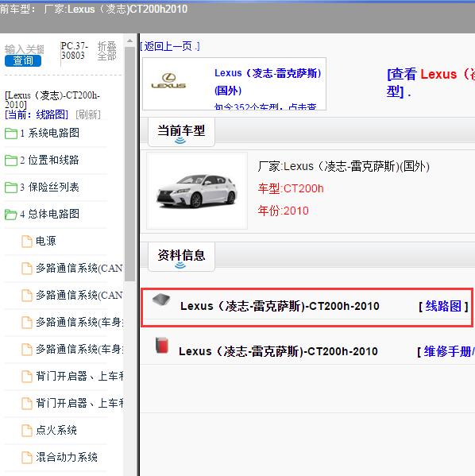This screenshot has height=476, width=475.
Task: Open the 电源 document item
Action: pos(46,241)
